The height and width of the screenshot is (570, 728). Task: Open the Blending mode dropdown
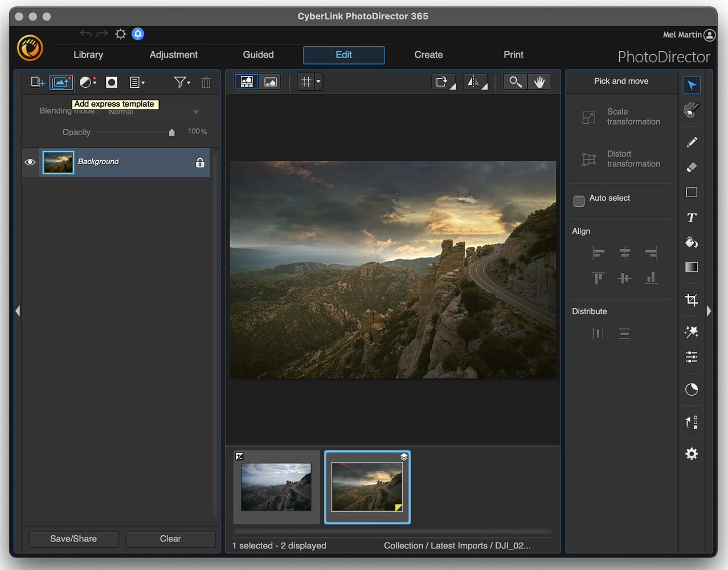tap(154, 112)
